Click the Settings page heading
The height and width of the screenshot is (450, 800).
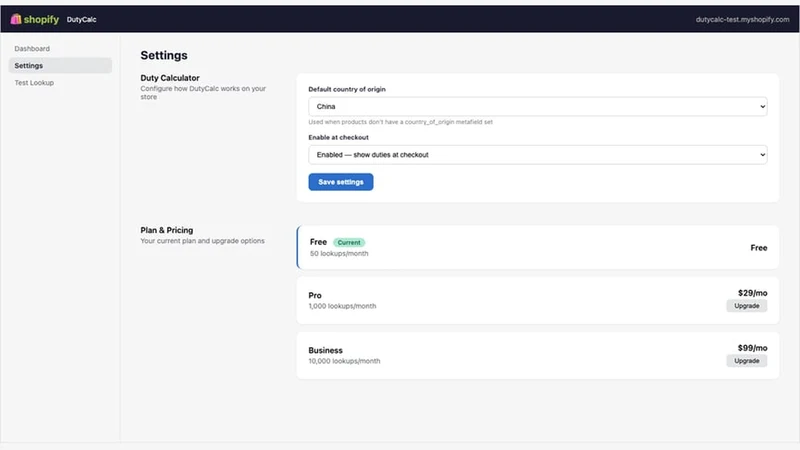[164, 55]
